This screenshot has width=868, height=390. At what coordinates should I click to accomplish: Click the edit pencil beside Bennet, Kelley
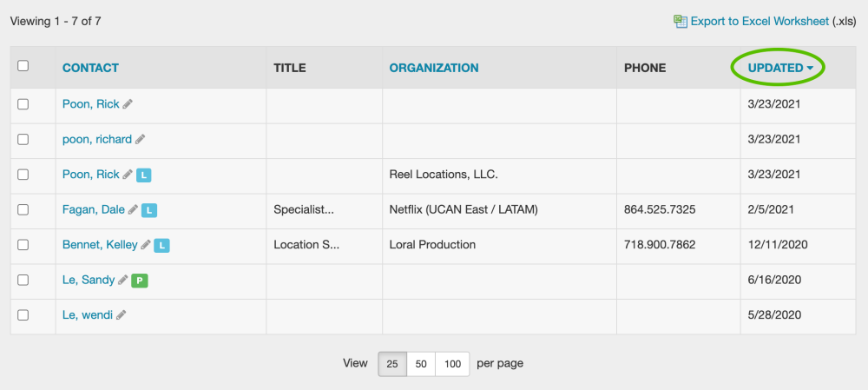146,245
